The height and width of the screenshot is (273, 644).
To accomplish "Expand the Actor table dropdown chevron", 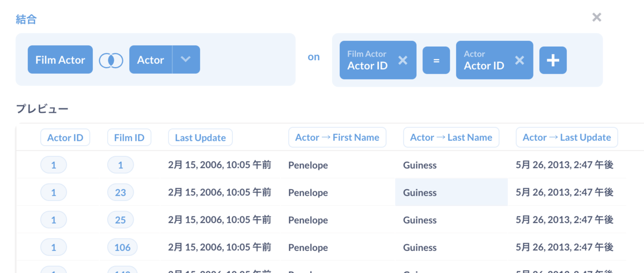I will [x=186, y=60].
